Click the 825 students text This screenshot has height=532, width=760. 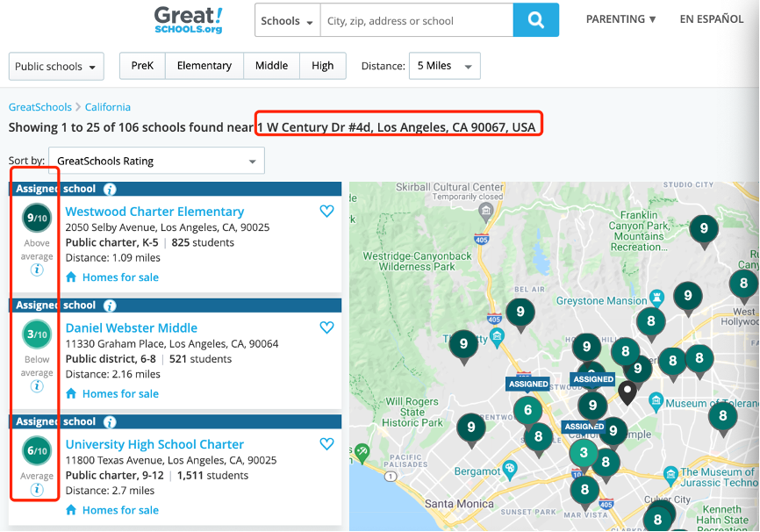[203, 242]
